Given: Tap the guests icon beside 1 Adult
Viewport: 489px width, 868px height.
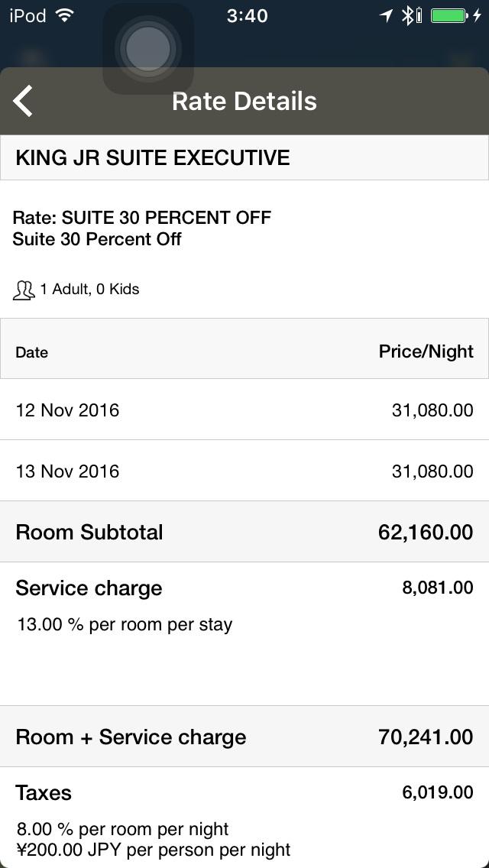Looking at the screenshot, I should pyautogui.click(x=24, y=290).
